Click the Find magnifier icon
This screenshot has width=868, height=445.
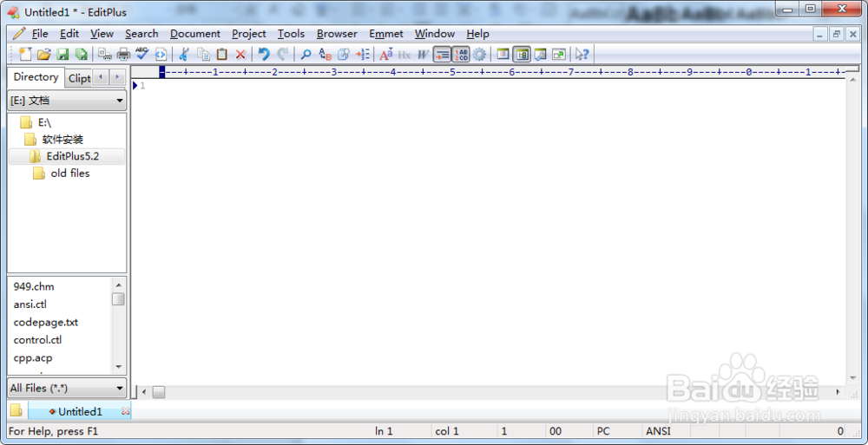pyautogui.click(x=306, y=55)
